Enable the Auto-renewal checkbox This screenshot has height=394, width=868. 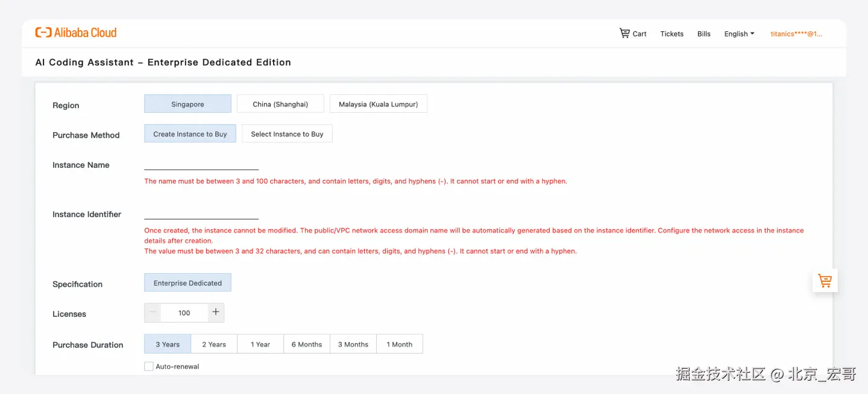(149, 366)
